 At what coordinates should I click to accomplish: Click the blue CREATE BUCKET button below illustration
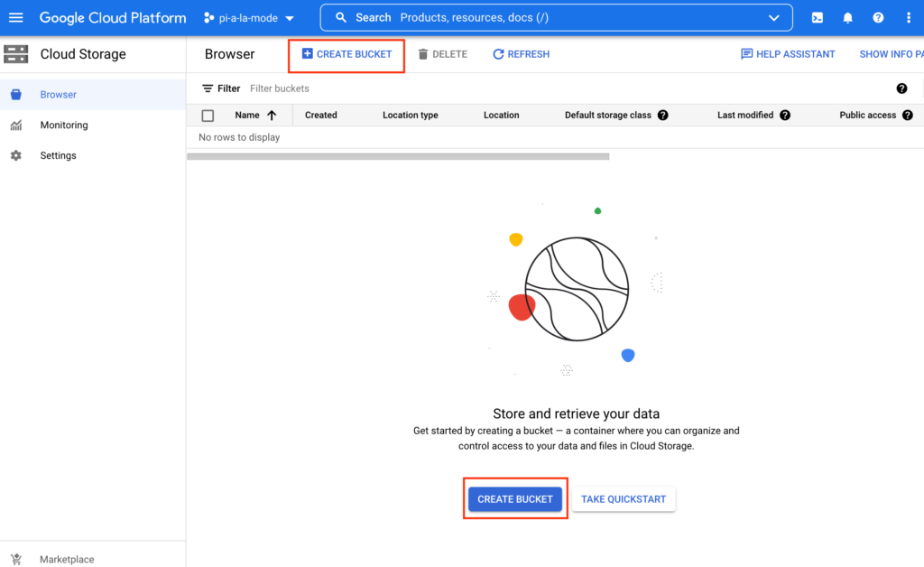coord(515,499)
